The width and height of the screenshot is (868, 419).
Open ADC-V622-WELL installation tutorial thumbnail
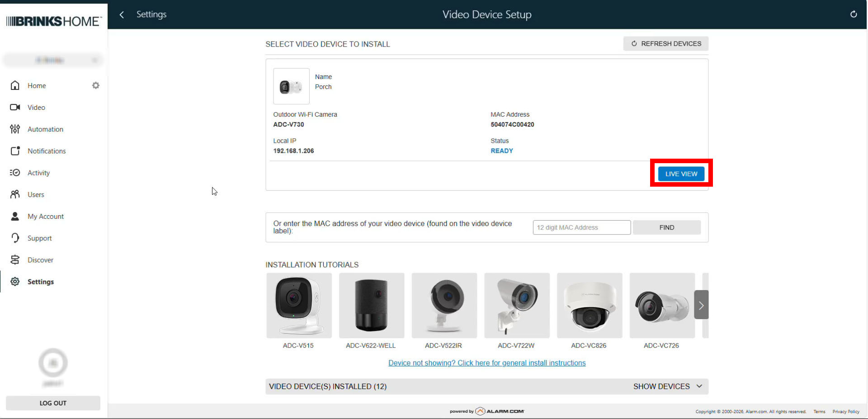pyautogui.click(x=372, y=306)
